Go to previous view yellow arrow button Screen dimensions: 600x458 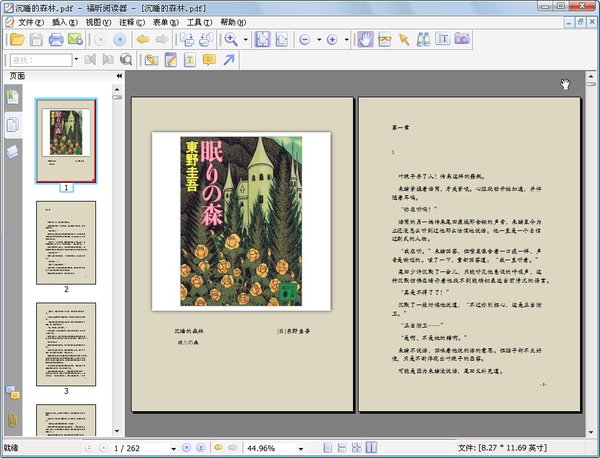click(x=141, y=40)
